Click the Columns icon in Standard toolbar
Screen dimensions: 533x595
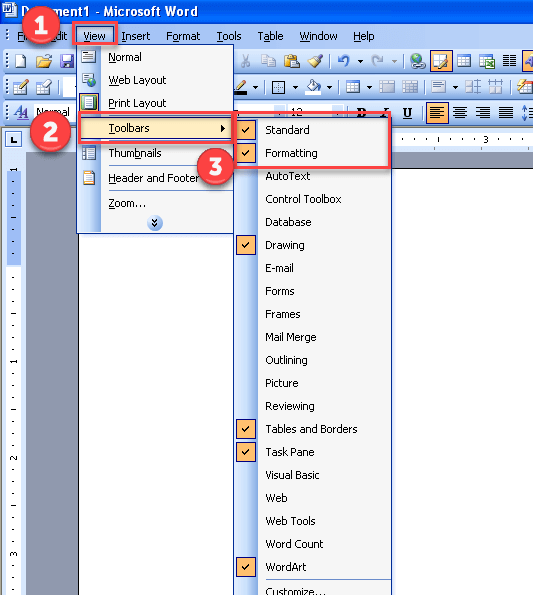point(509,61)
